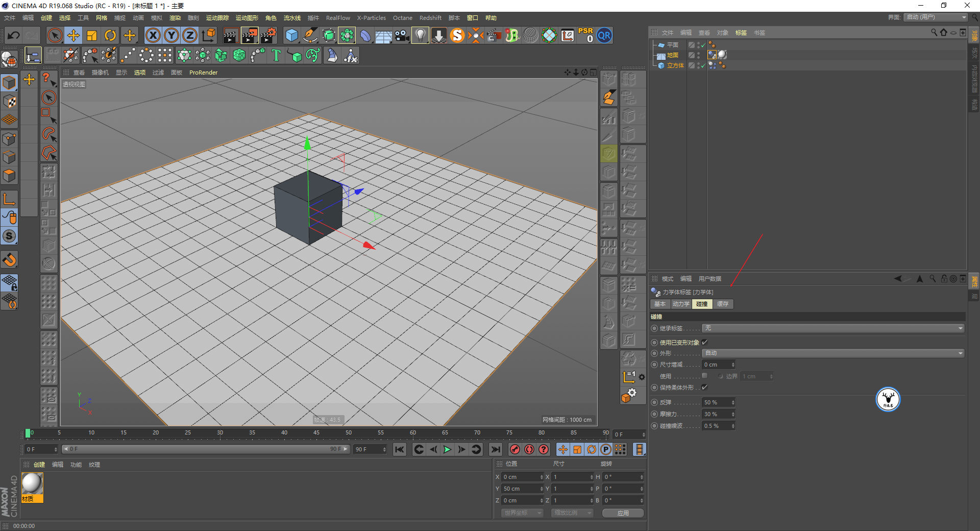980x531 pixels.
Task: Click the camera object icon
Action: point(402,35)
